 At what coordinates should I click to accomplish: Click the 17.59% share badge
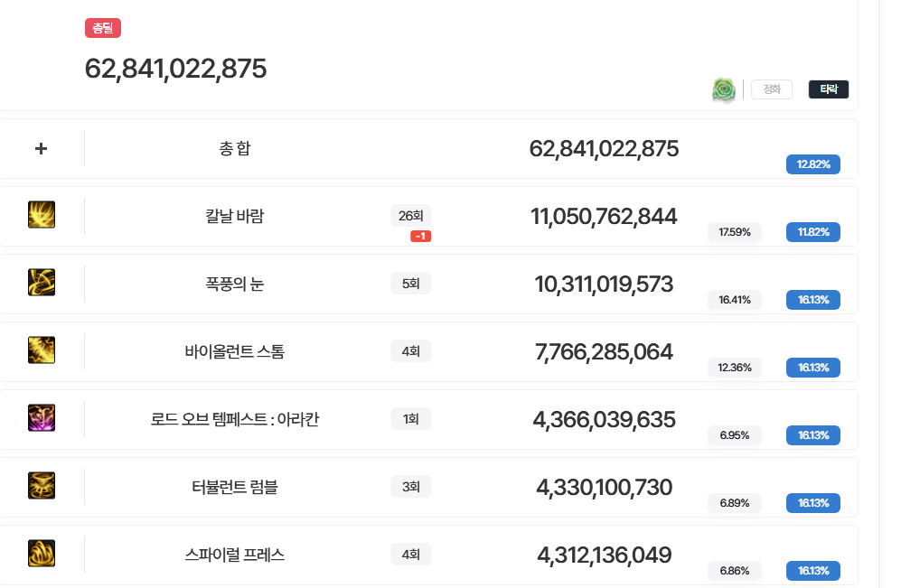click(735, 232)
